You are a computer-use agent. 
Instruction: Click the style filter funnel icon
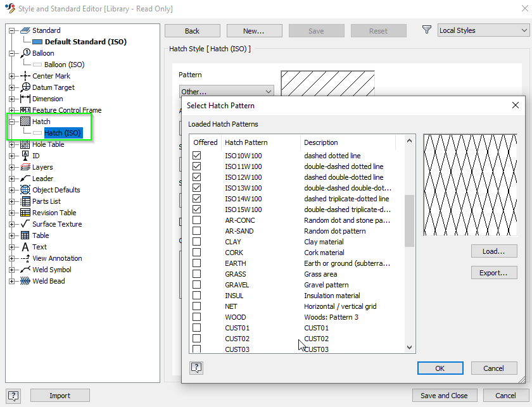426,30
